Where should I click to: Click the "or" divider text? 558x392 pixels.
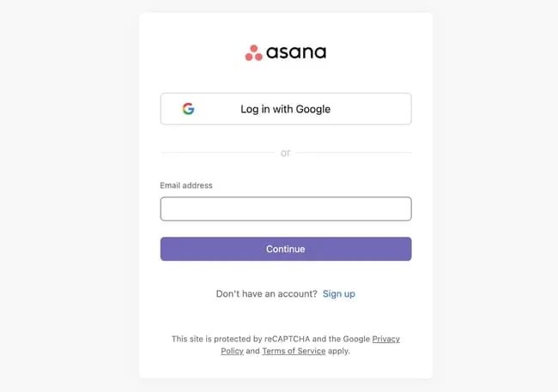point(286,153)
